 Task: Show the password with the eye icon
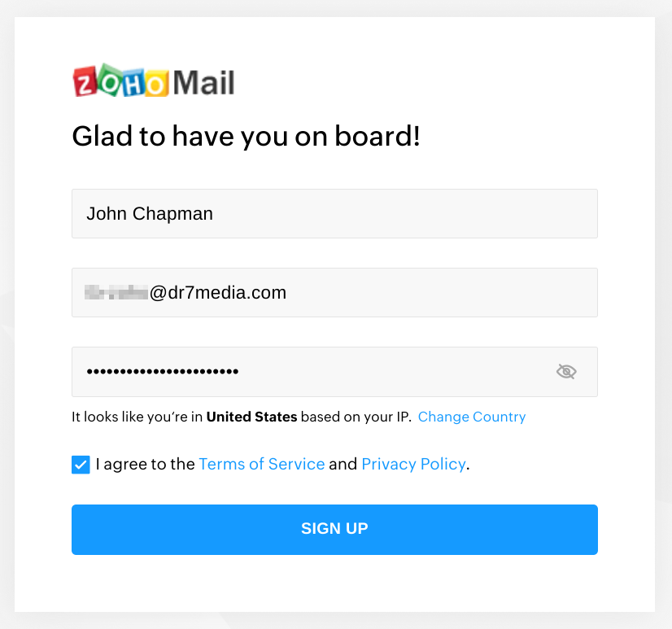pos(566,371)
